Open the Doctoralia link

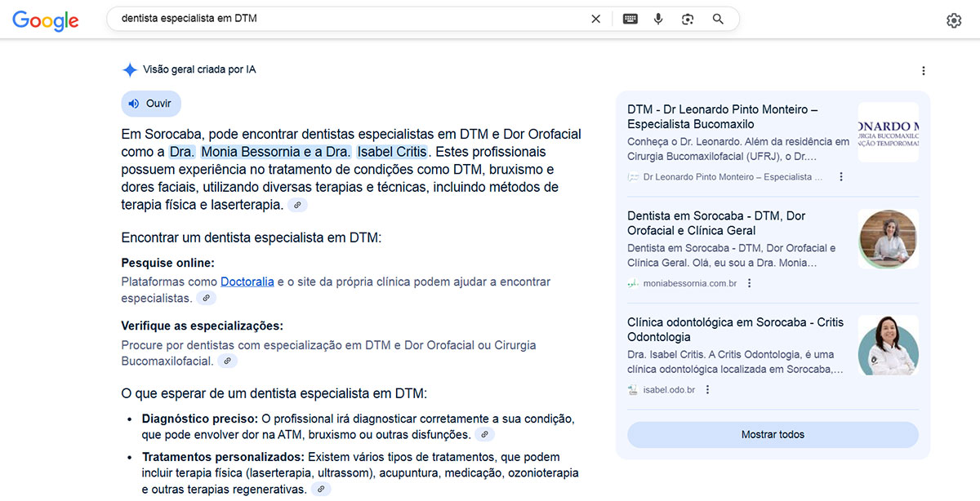coord(247,282)
